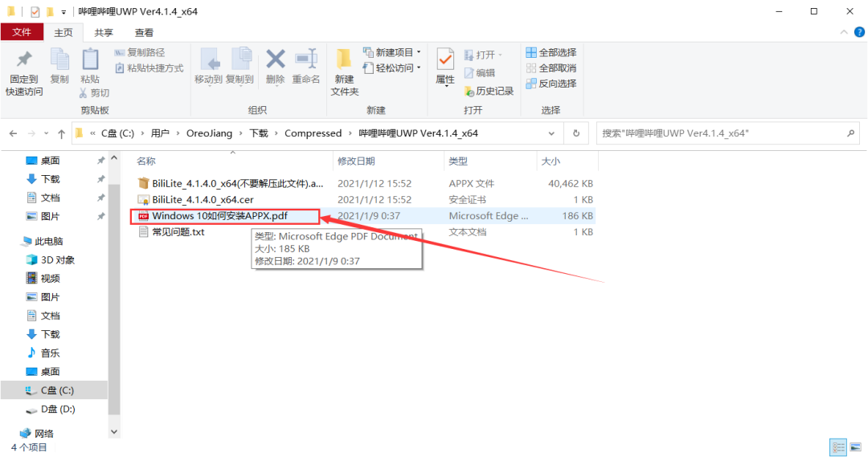
Task: Click the Paste icon in ribbon
Action: 90,59
